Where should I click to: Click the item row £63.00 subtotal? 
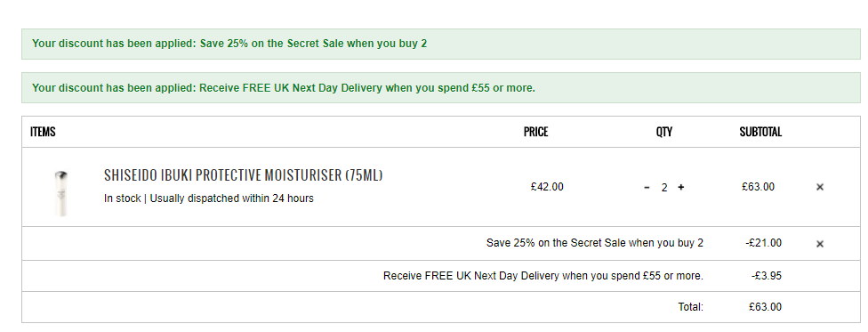pyautogui.click(x=758, y=187)
